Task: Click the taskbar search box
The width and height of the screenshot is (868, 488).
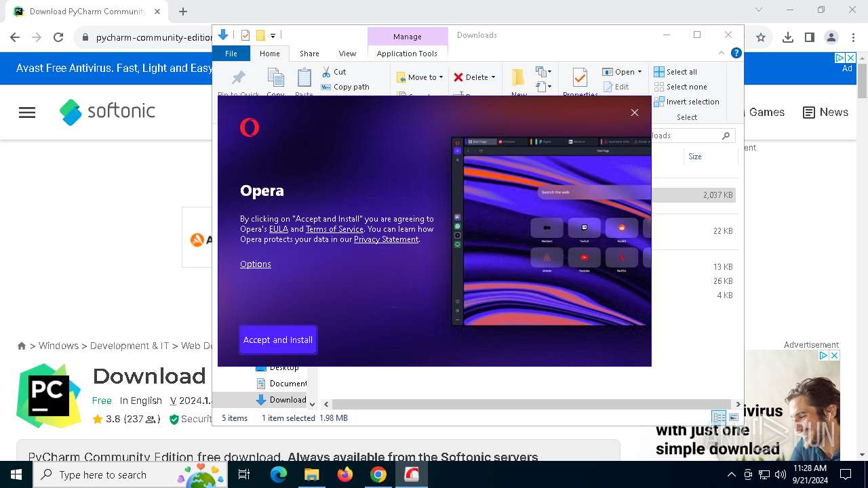Action: point(132,474)
